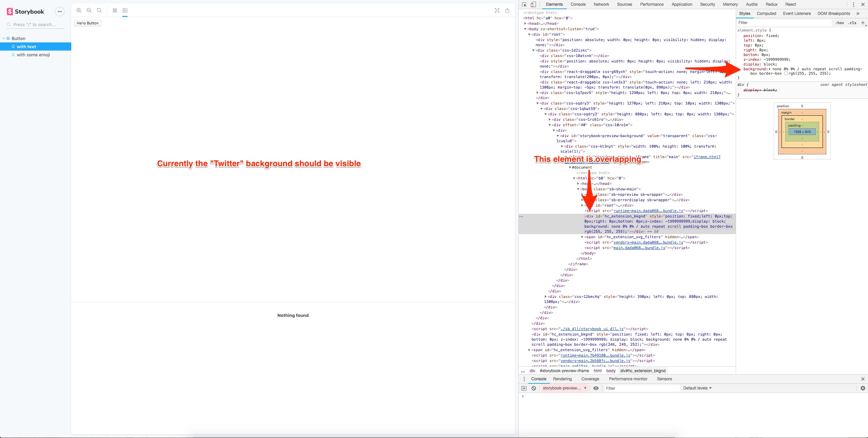Click the white background color swatch for rgb(255, 255, 255)
Viewport: 868px width, 438px height.
click(786, 73)
